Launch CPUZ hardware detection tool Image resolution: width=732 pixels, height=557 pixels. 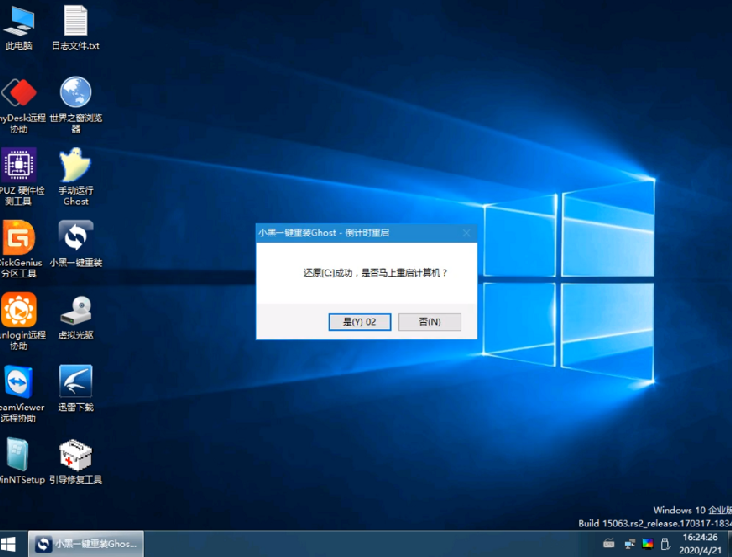point(18,166)
